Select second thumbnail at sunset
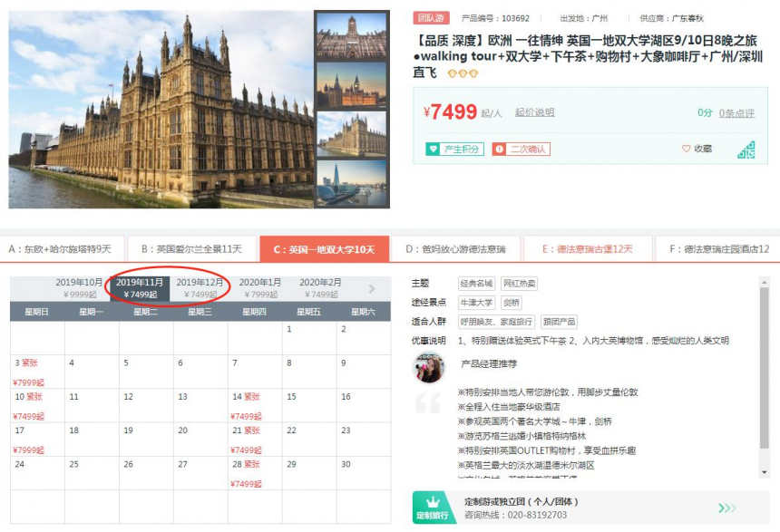The image size is (780, 532). tap(352, 84)
